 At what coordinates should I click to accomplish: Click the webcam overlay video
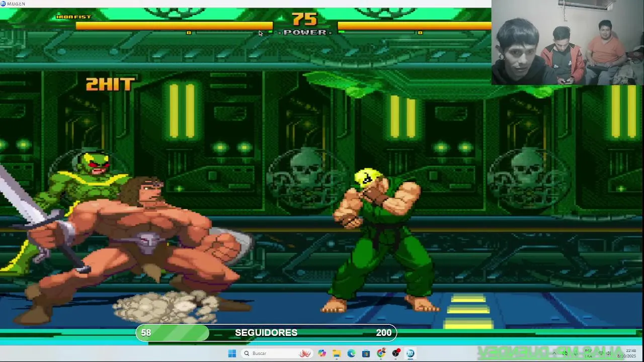568,42
